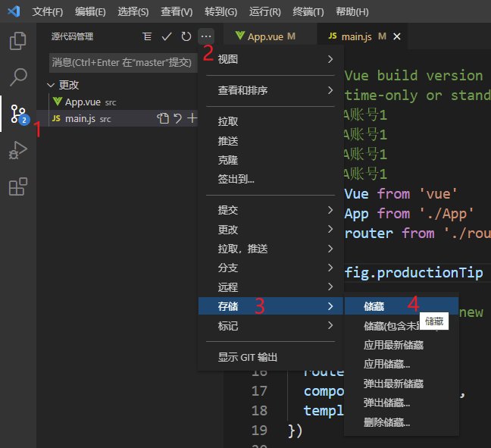Close the main.js editor tab
Screen dimensions: 491x448
point(397,36)
